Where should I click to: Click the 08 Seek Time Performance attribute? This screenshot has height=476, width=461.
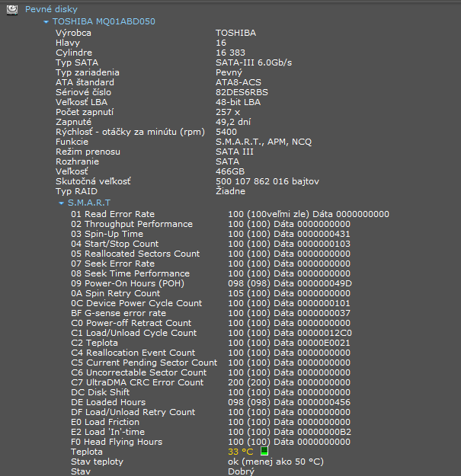click(130, 273)
